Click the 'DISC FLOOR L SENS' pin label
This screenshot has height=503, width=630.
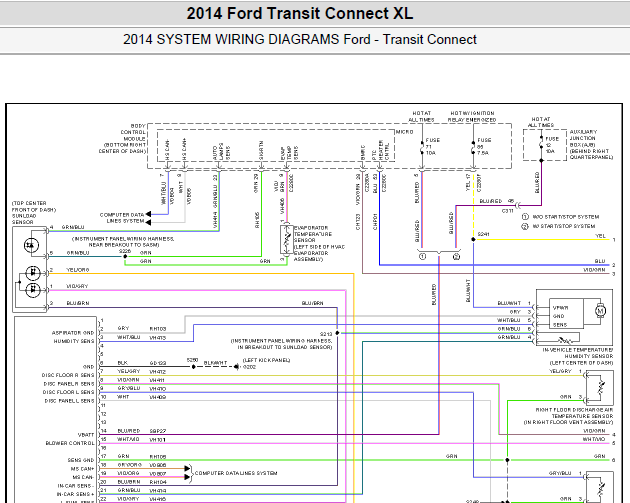68,392
